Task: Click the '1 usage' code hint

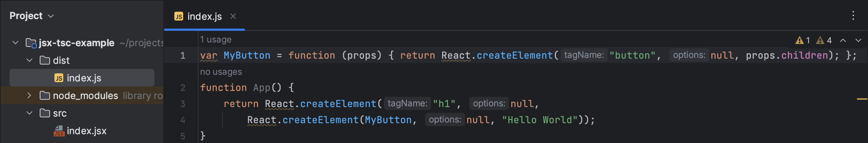Action: (216, 40)
